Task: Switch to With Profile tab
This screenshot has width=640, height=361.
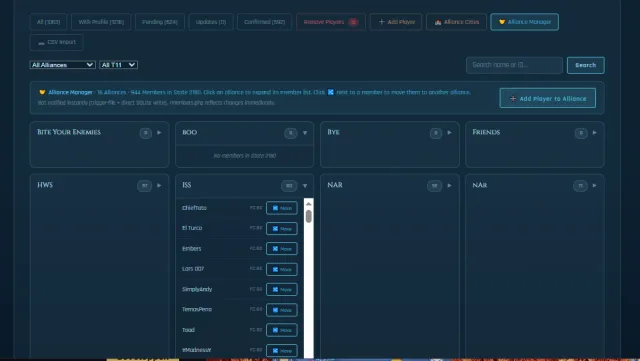Action: point(101,22)
